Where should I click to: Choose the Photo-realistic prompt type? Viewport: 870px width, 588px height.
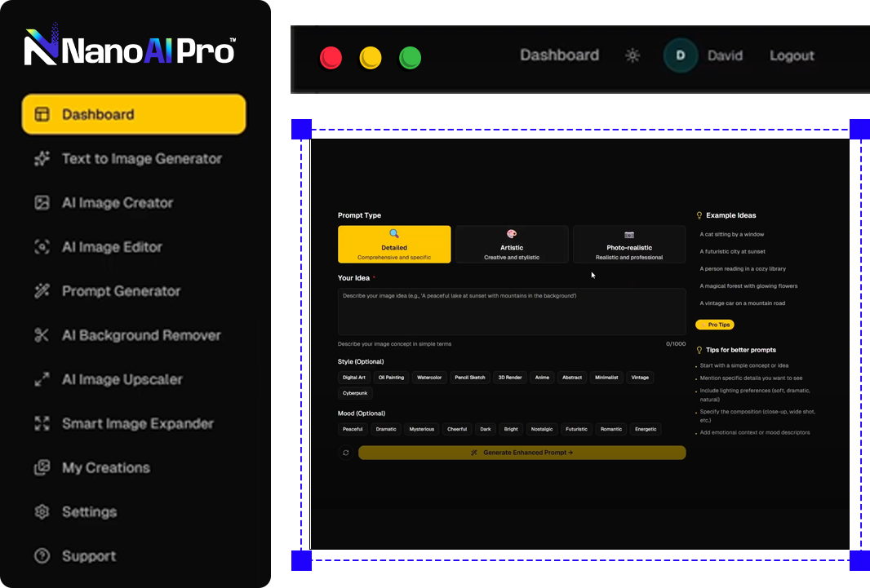point(629,245)
